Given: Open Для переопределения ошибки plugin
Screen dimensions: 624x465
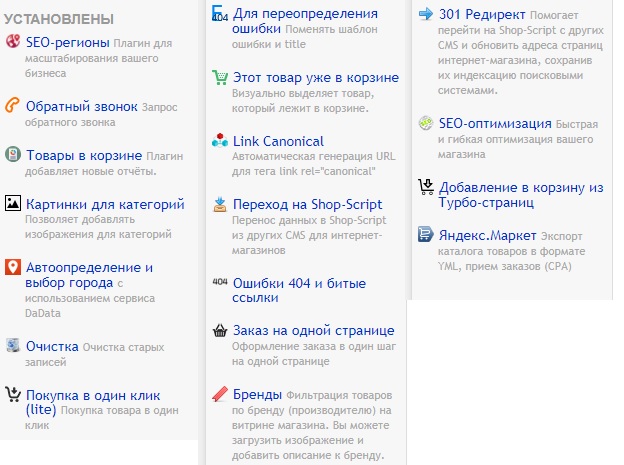Looking at the screenshot, I should click(305, 21).
